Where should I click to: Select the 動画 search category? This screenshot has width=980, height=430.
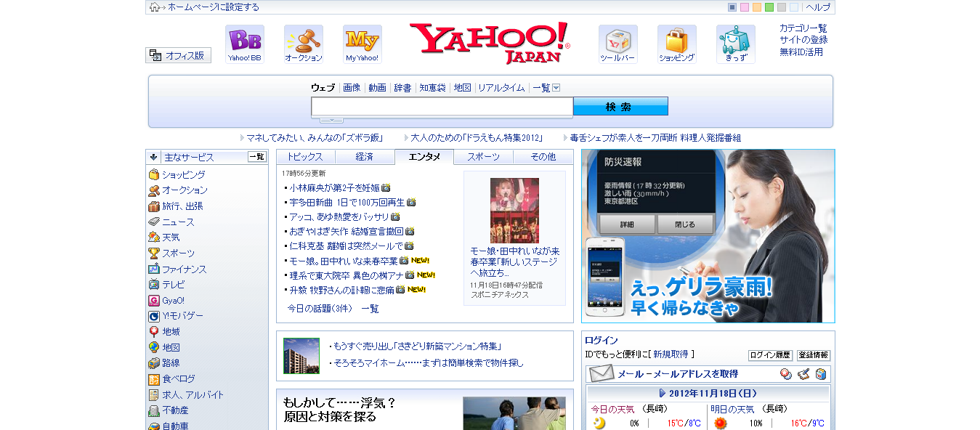(x=377, y=88)
